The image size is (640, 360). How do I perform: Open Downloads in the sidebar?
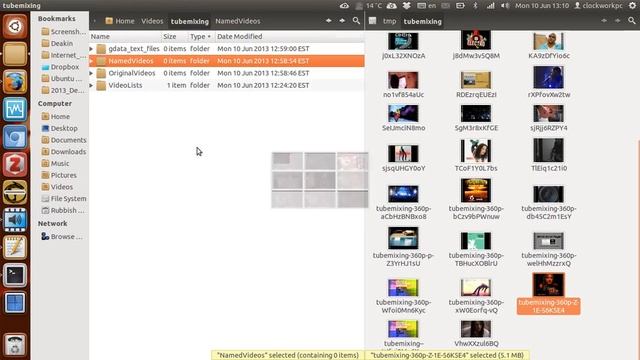(x=64, y=151)
